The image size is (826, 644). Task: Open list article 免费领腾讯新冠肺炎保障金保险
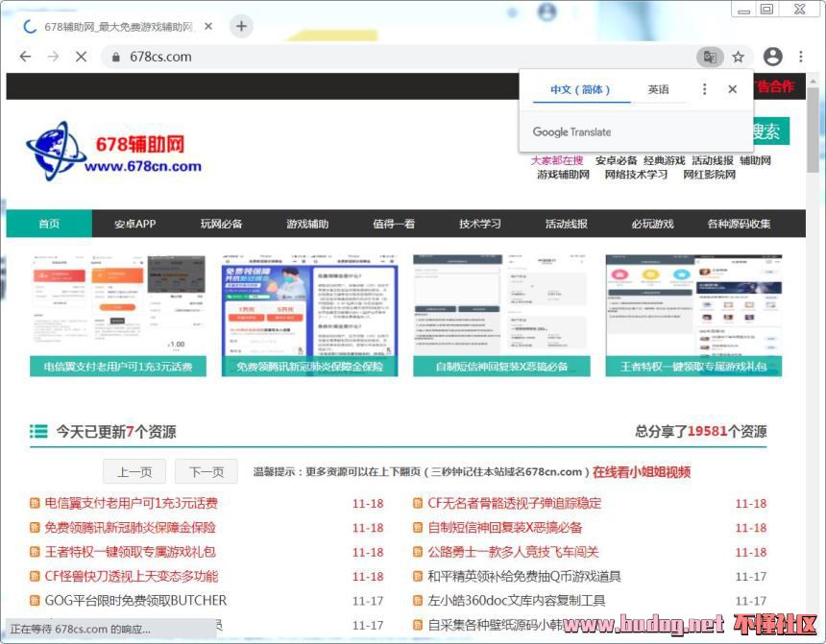click(130, 527)
